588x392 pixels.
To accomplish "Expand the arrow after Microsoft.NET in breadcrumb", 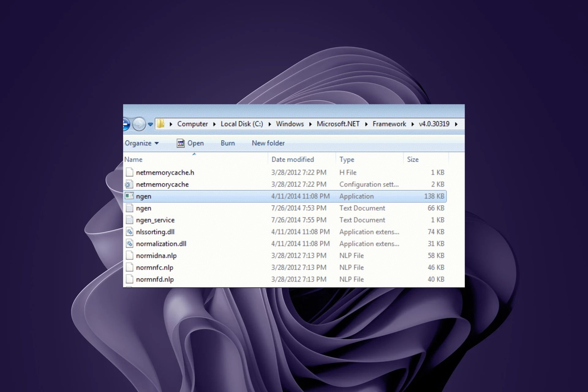I will coord(366,124).
